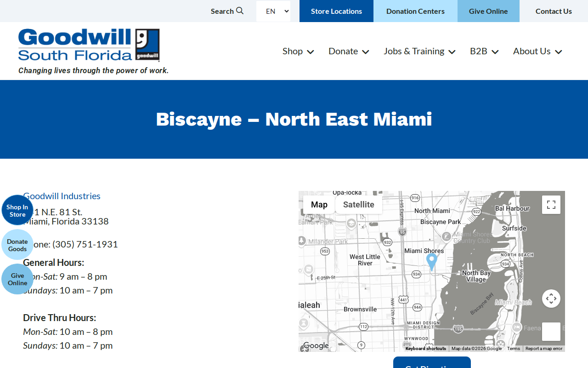Click the Donate Goods floating button
Image resolution: width=588 pixels, height=368 pixels.
pyautogui.click(x=17, y=245)
